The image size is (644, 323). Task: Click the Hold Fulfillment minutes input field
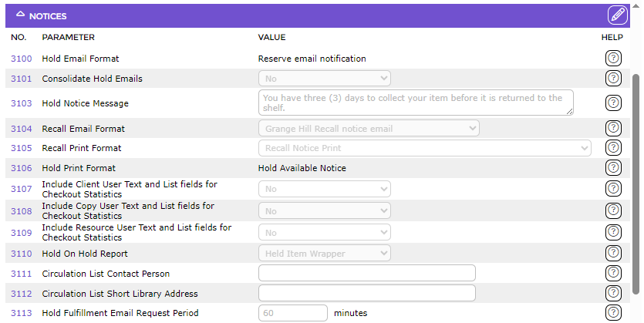(293, 313)
